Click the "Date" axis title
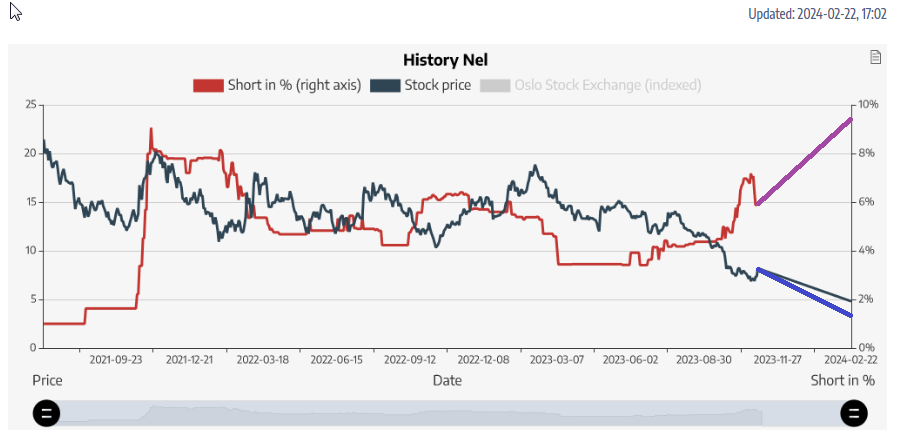 point(447,381)
